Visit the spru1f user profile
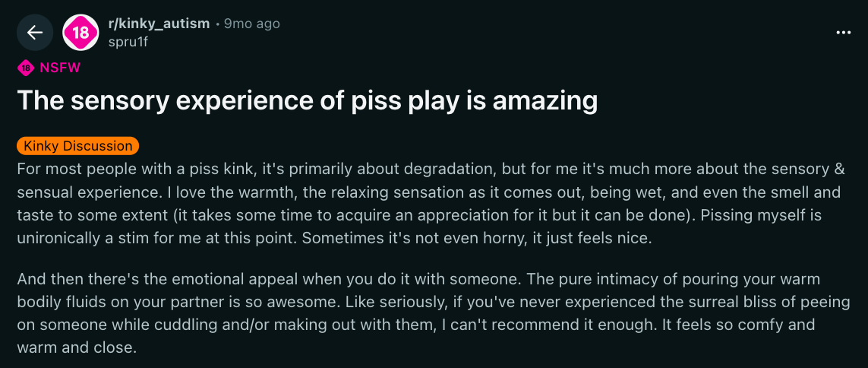 click(128, 42)
